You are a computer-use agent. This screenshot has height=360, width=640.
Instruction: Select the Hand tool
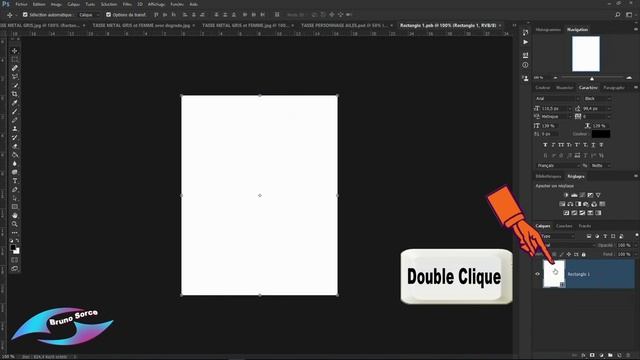(x=15, y=215)
